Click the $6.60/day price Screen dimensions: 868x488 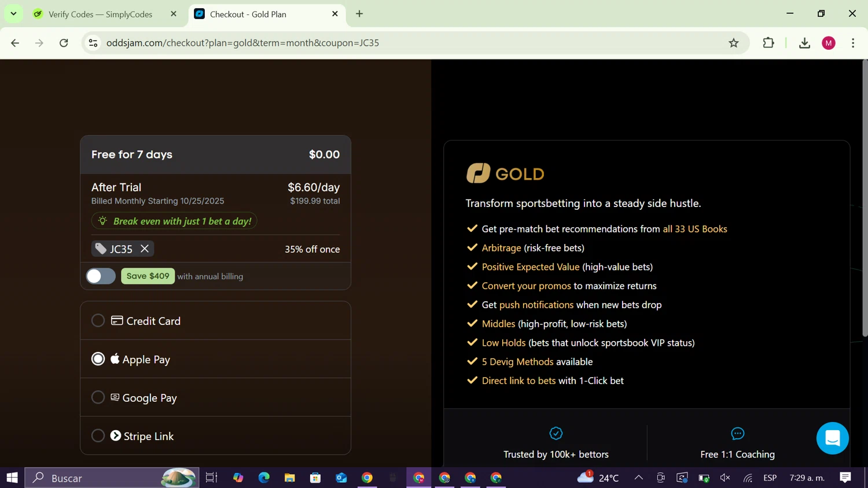tap(314, 187)
